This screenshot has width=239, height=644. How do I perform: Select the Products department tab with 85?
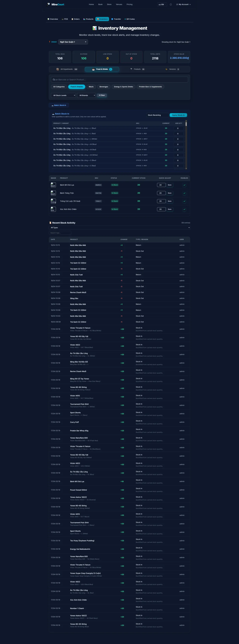coord(137,69)
